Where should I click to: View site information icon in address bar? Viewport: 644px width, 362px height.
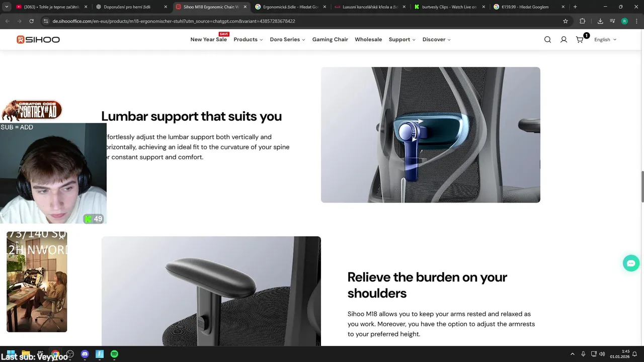[x=46, y=21]
